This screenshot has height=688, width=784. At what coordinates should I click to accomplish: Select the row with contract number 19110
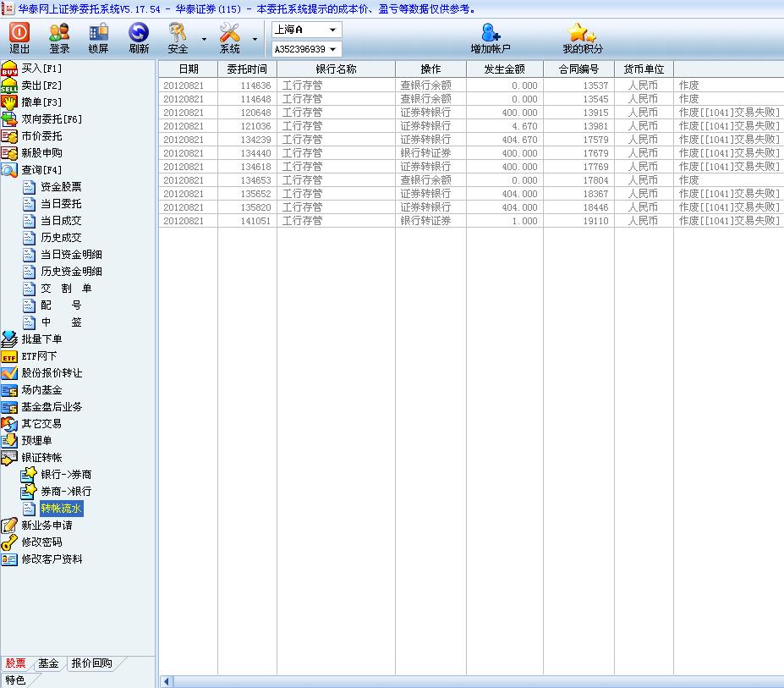point(469,221)
